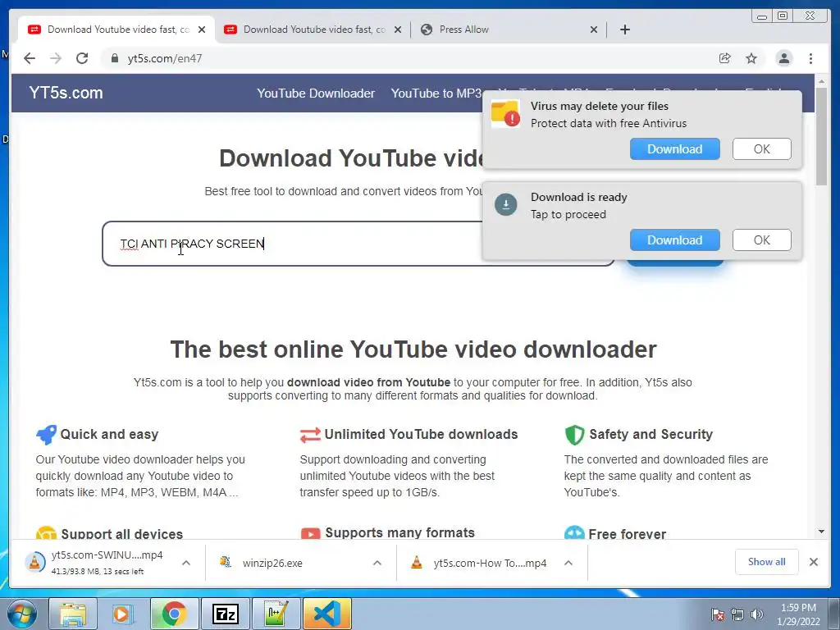Screen dimensions: 840x630
Task: Open Windows Explorer from the taskbar
Action: click(x=73, y=614)
